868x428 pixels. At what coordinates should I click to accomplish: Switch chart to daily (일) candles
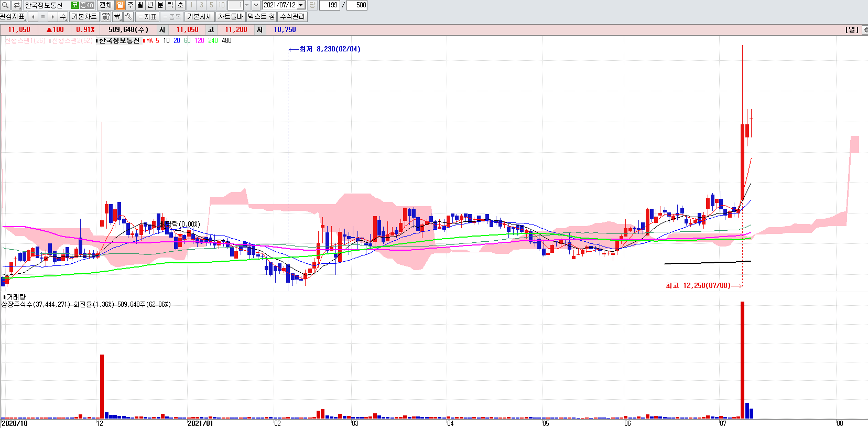121,5
